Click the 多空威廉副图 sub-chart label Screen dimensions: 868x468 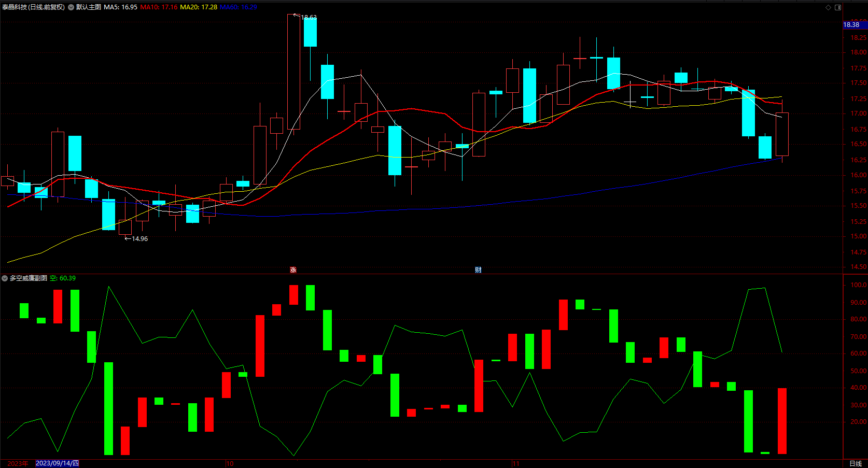(x=29, y=278)
